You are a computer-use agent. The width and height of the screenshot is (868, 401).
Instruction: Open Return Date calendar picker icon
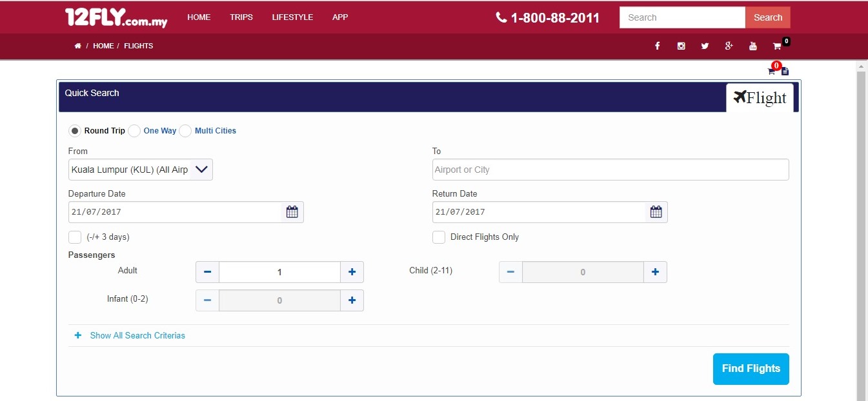(656, 212)
